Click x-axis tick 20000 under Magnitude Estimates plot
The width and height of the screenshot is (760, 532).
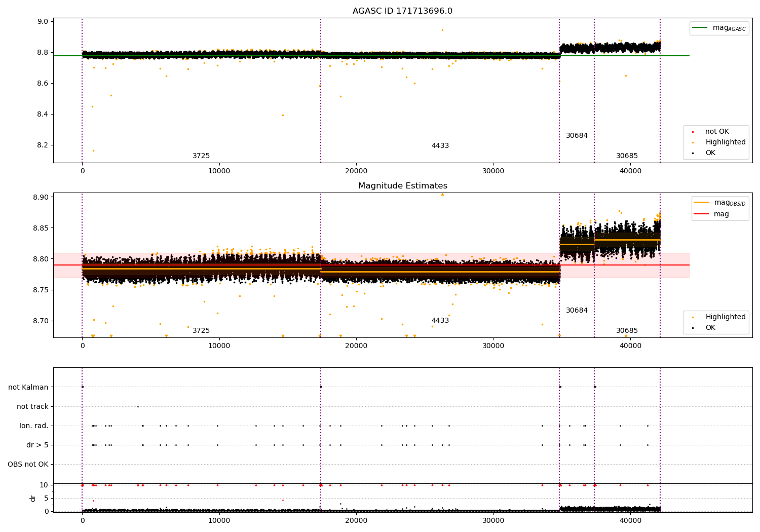pyautogui.click(x=356, y=346)
